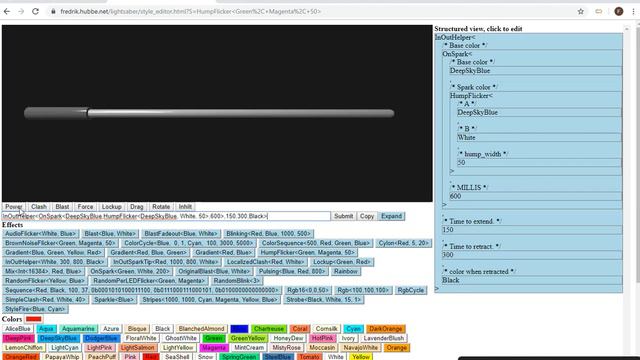The height and width of the screenshot is (360, 640).
Task: Insert the RandomBlink<3> effect
Action: pyautogui.click(x=237, y=280)
